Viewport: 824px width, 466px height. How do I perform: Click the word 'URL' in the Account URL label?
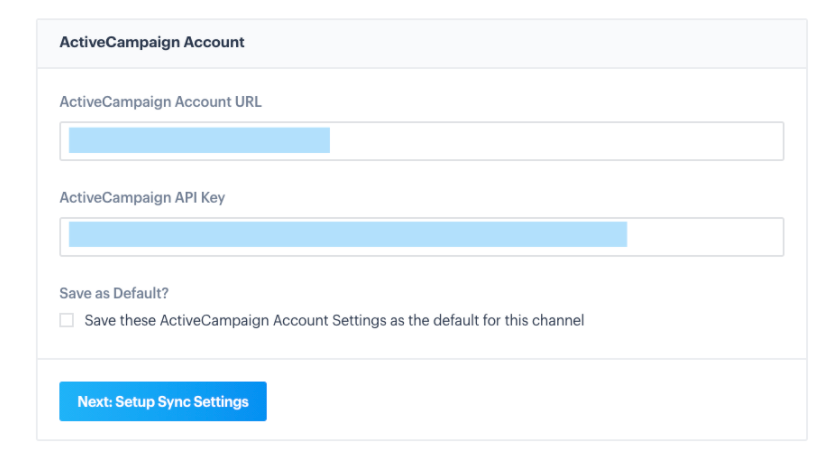pos(248,101)
